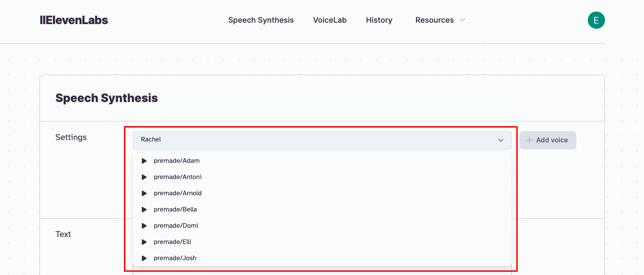Collapse the Rachel voice dropdown
The height and width of the screenshot is (275, 644).
click(501, 140)
